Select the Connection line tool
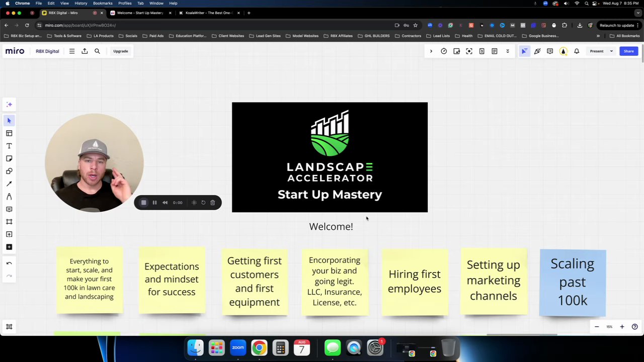The width and height of the screenshot is (644, 362). pos(9,184)
